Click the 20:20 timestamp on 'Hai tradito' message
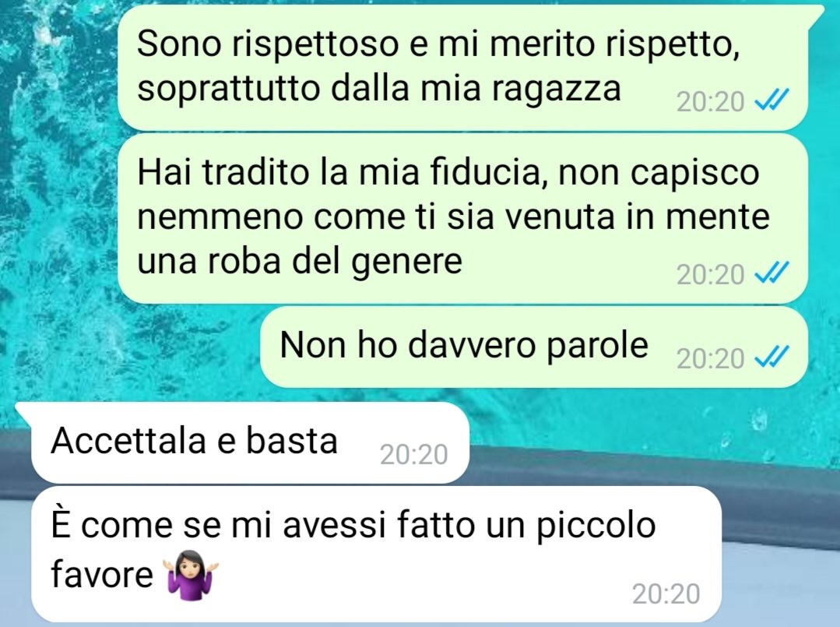 point(710,274)
